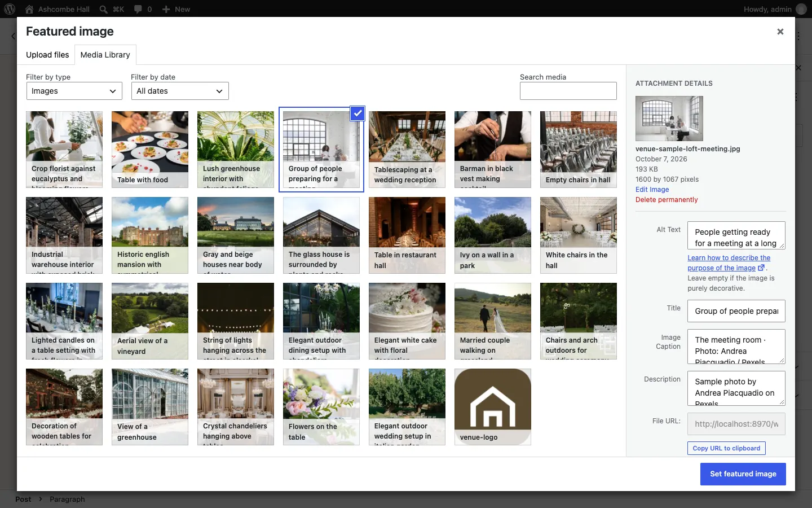The width and height of the screenshot is (812, 508).
Task: Click the Edit Image link
Action: pyautogui.click(x=652, y=190)
